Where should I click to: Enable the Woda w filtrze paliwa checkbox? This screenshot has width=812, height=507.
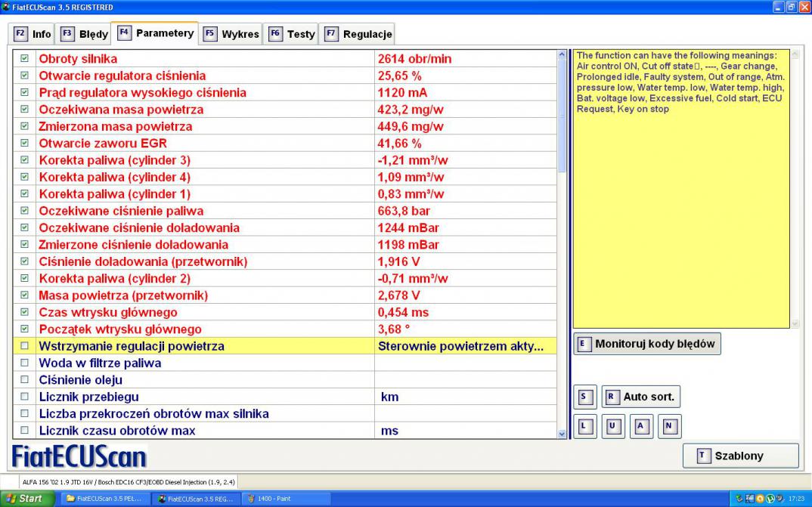point(25,363)
